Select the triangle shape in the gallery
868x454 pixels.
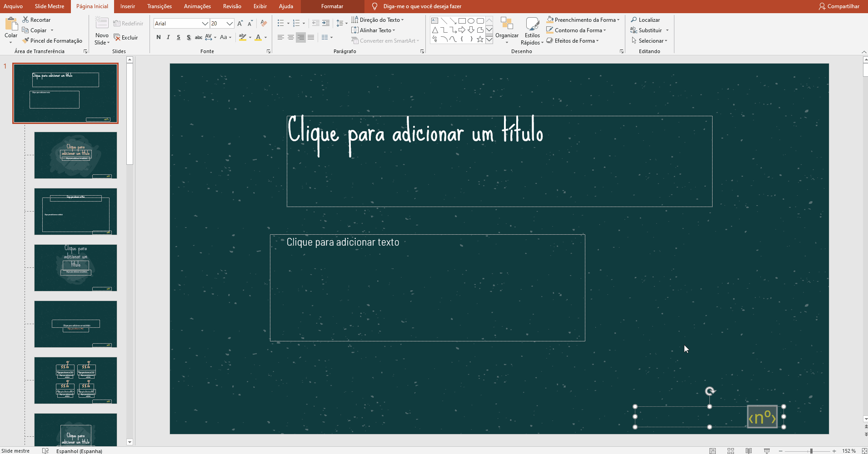[x=435, y=30]
